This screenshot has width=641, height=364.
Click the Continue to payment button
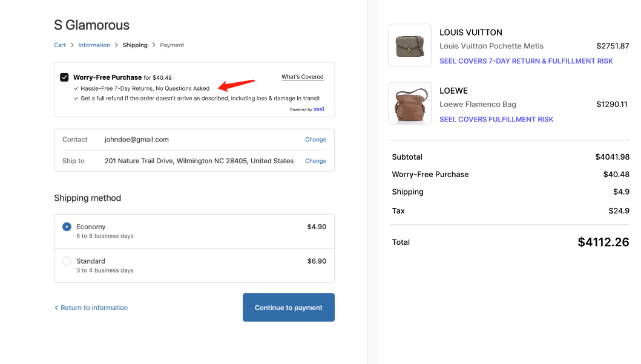click(288, 308)
